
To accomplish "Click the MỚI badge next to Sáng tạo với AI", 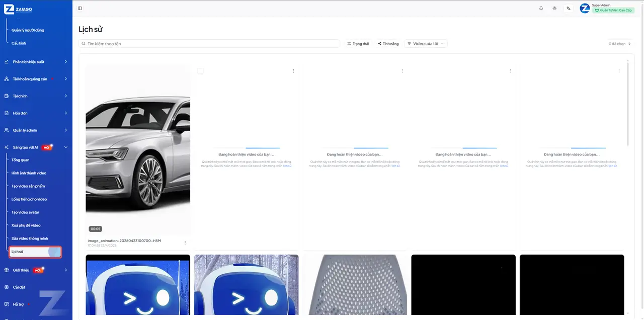I will pyautogui.click(x=46, y=147).
